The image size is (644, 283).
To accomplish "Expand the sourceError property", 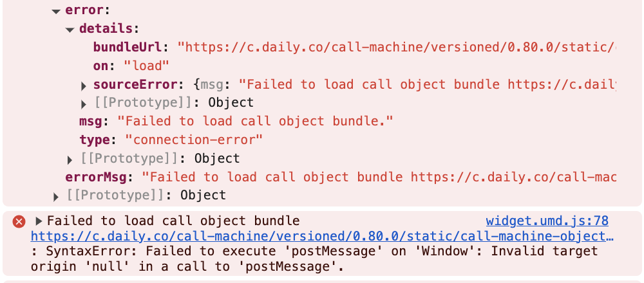I will tap(84, 86).
